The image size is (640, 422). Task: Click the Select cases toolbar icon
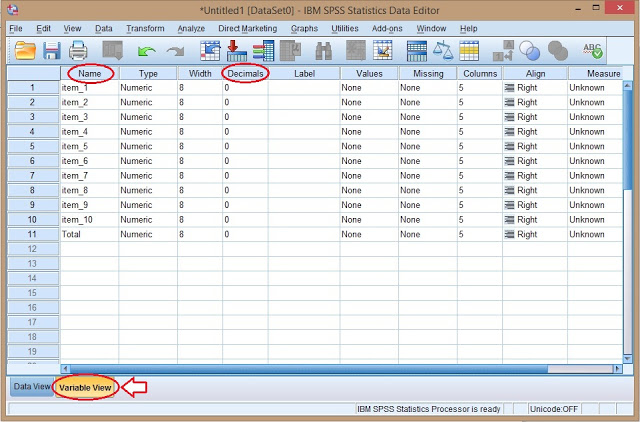(469, 51)
